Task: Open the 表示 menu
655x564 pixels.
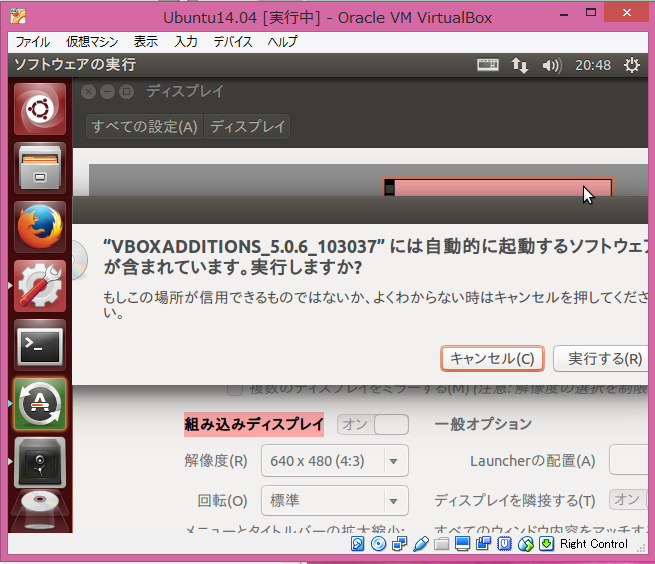Action: click(146, 42)
